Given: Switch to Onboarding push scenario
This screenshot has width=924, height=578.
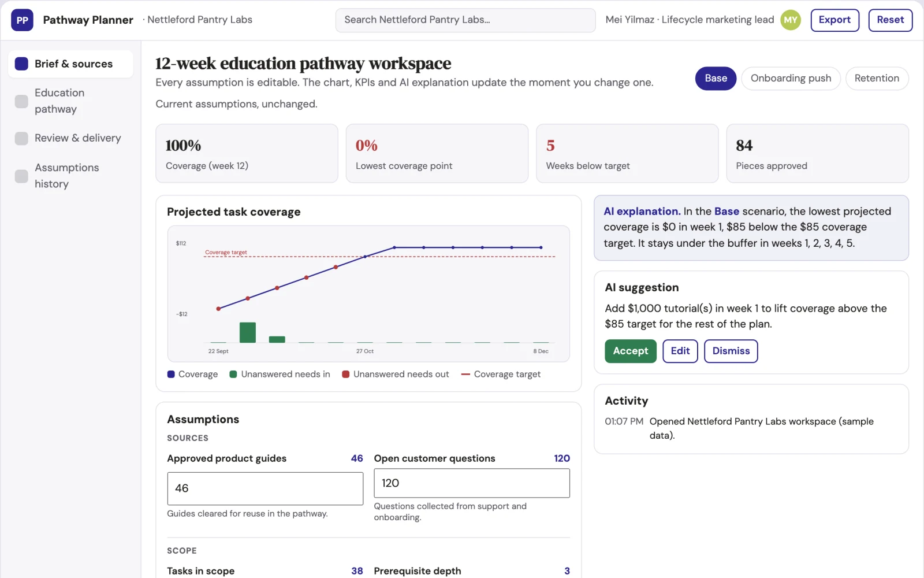Looking at the screenshot, I should (791, 79).
